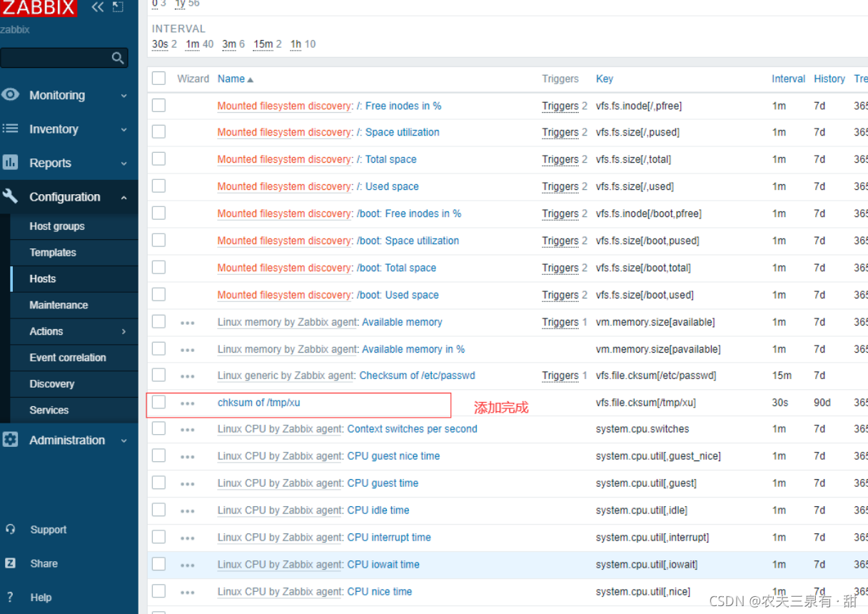Screen dimensions: 868x614
Task: Sort items by Interval column
Action: [x=788, y=79]
